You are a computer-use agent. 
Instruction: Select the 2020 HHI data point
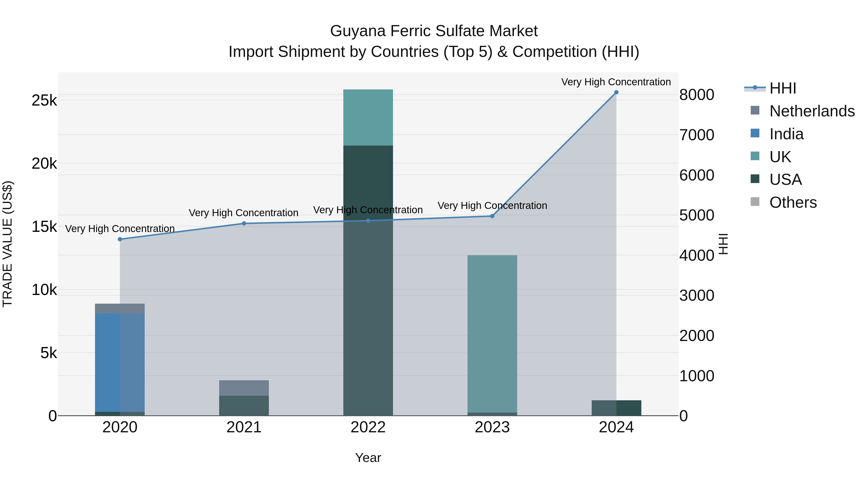(x=120, y=239)
